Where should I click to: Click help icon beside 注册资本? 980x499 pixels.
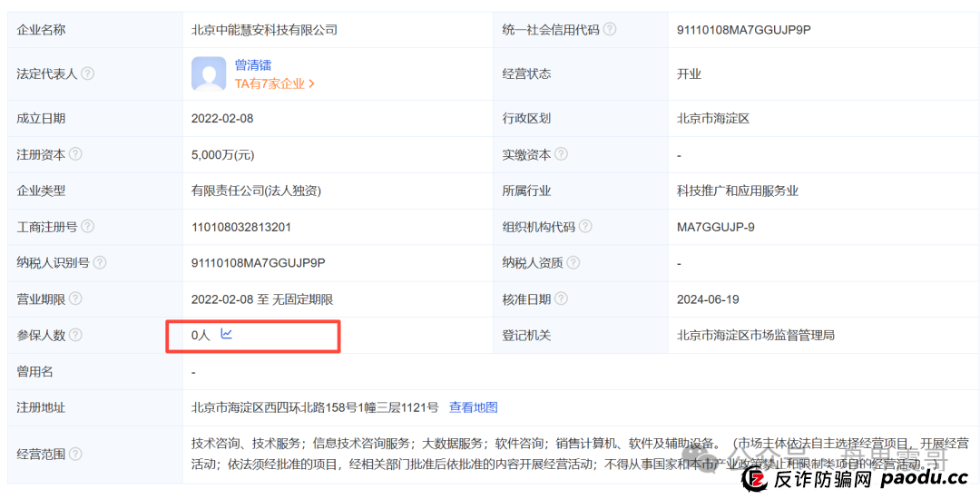click(x=75, y=154)
